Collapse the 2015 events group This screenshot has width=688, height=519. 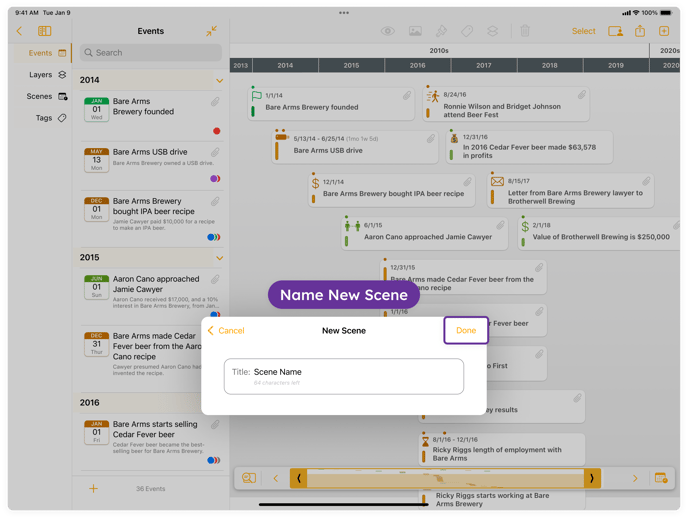pyautogui.click(x=219, y=258)
